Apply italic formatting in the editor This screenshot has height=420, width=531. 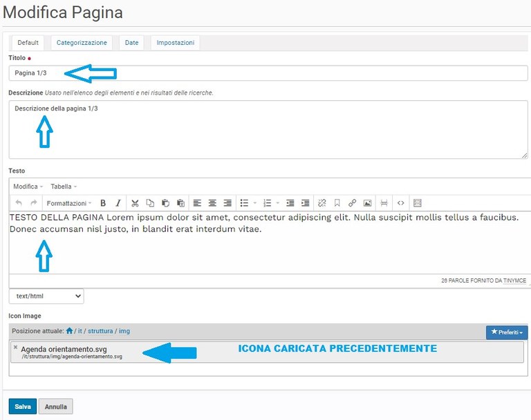tap(118, 203)
